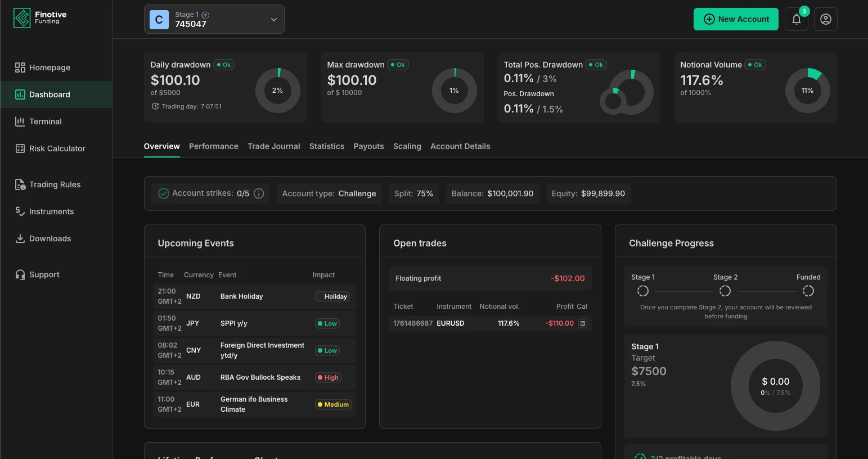Select the Funded progress circle
The image size is (868, 459).
pyautogui.click(x=808, y=291)
